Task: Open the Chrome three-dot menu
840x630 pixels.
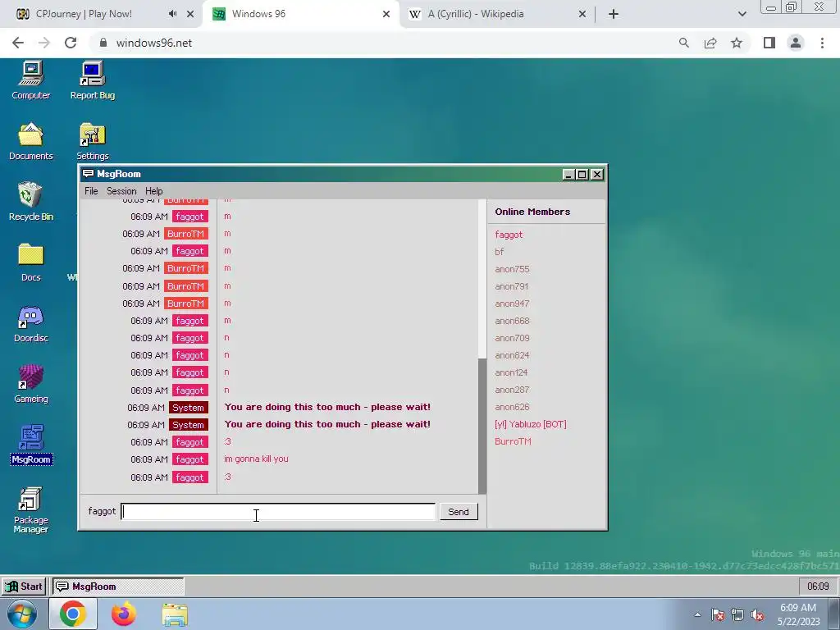Action: coord(822,43)
